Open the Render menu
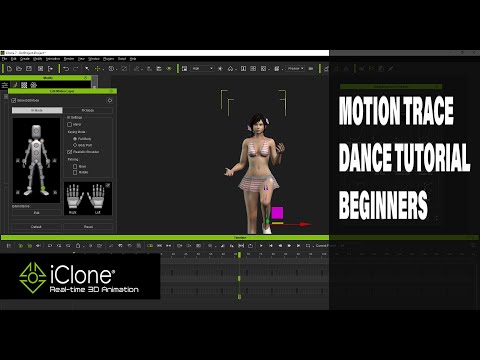Viewport: 480px width, 360px height. [x=69, y=59]
